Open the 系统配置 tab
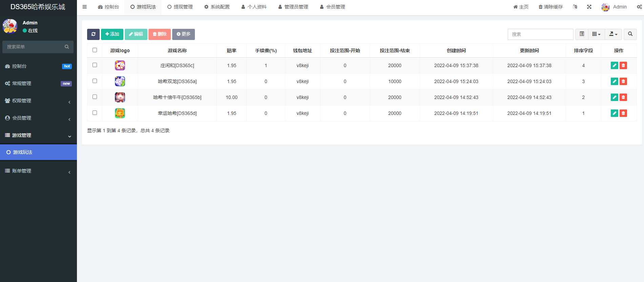644x282 pixels. [217, 7]
